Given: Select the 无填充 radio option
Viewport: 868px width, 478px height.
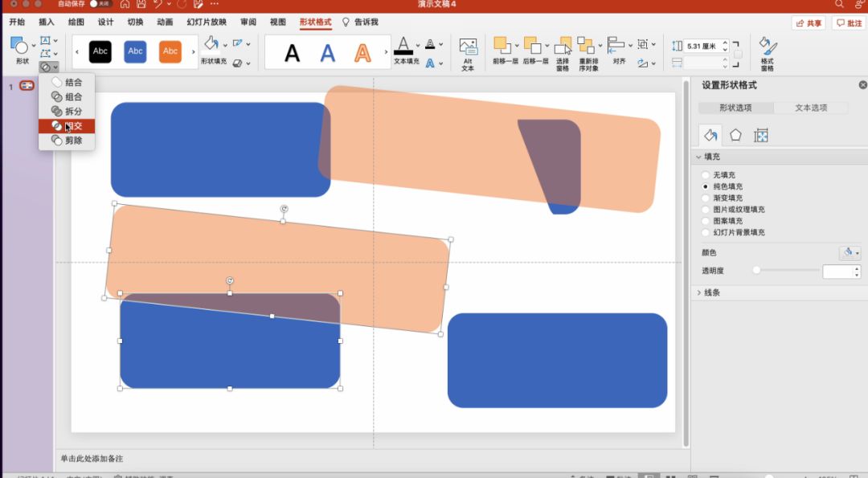Looking at the screenshot, I should tap(706, 175).
